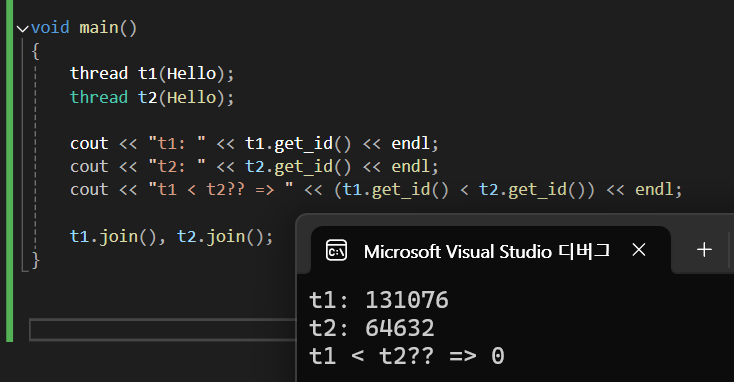Image resolution: width=734 pixels, height=382 pixels.
Task: Click the 'thread t2(Hello);' code line
Action: pyautogui.click(x=152, y=97)
